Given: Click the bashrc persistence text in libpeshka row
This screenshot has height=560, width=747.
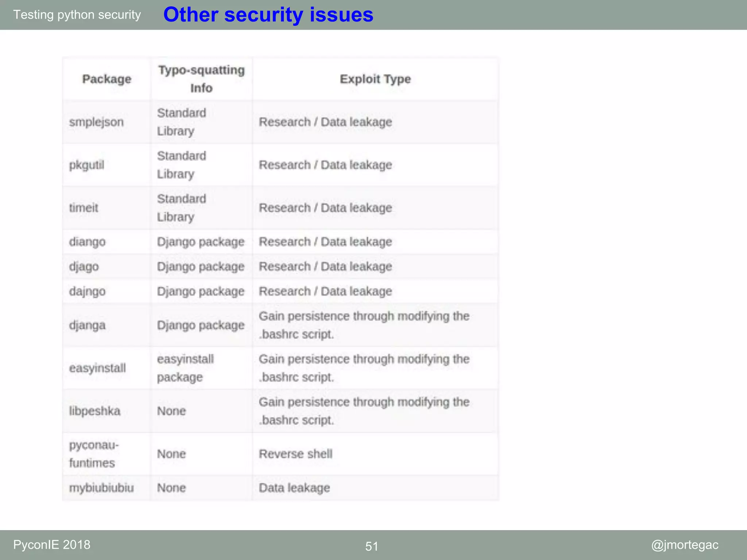Looking at the screenshot, I should pos(364,411).
